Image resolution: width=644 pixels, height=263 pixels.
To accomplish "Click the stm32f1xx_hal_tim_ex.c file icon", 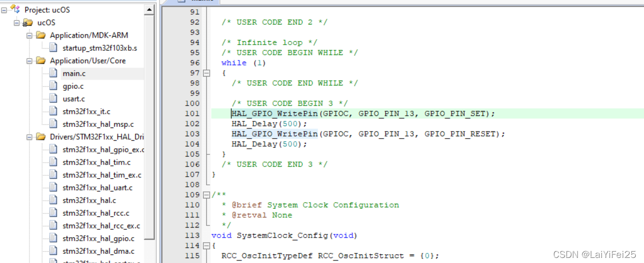I will [53, 175].
